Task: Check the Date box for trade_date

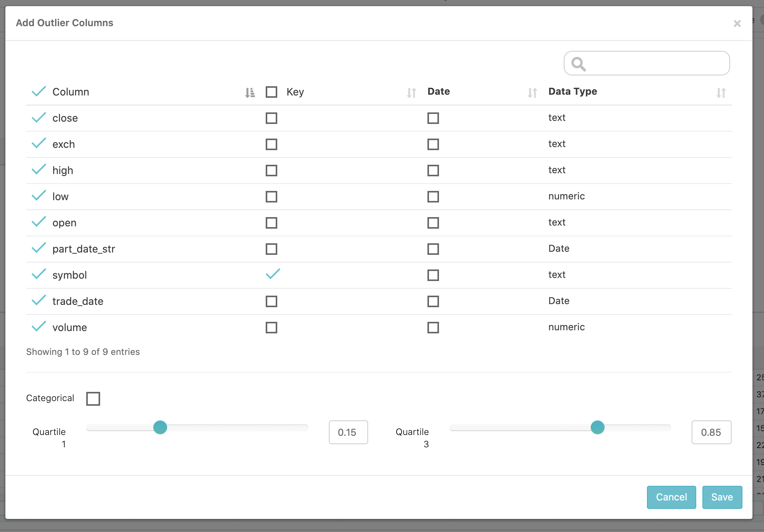Action: 433,301
